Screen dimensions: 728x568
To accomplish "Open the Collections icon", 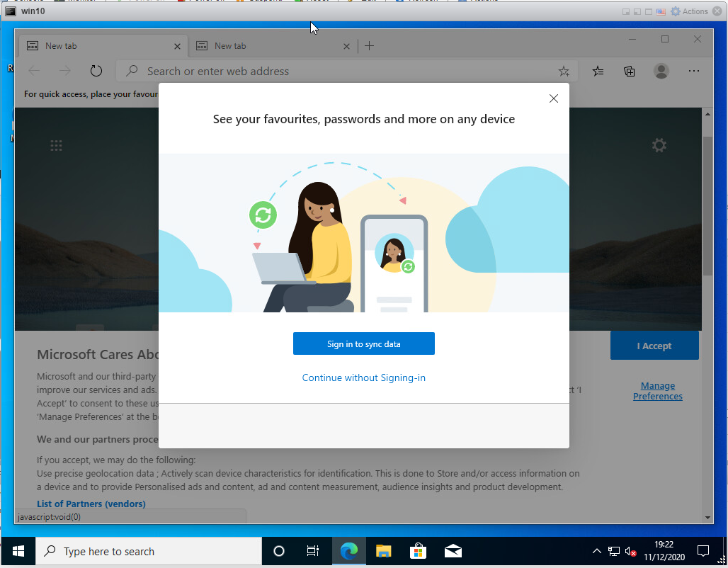I will 629,71.
